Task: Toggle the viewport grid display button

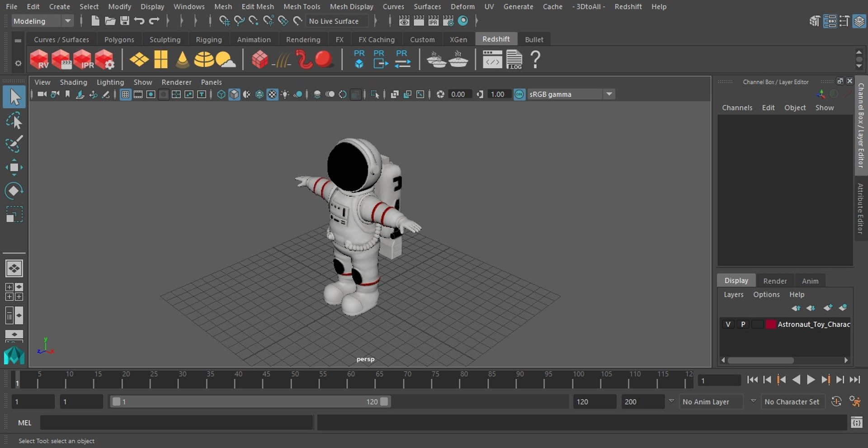Action: pyautogui.click(x=125, y=94)
